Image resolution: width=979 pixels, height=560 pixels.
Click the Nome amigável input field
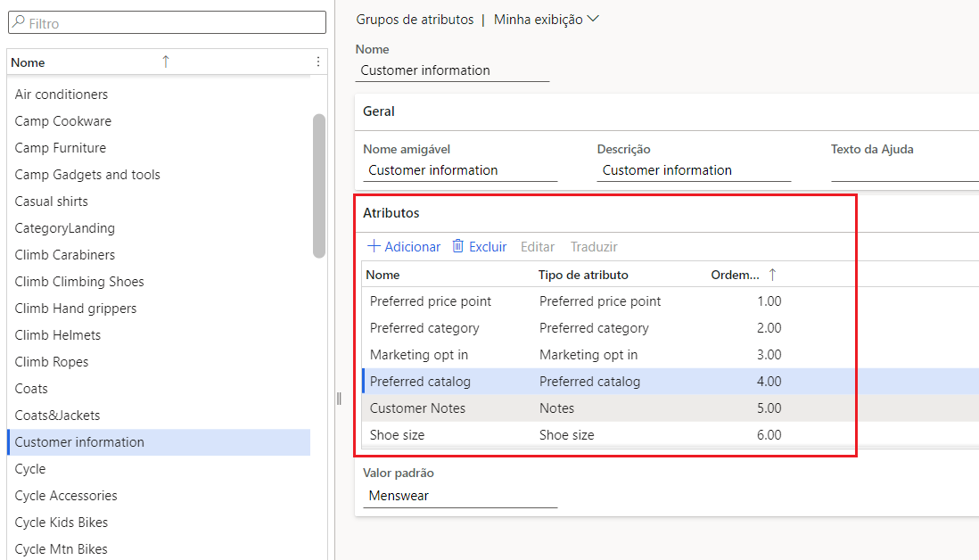(x=460, y=170)
